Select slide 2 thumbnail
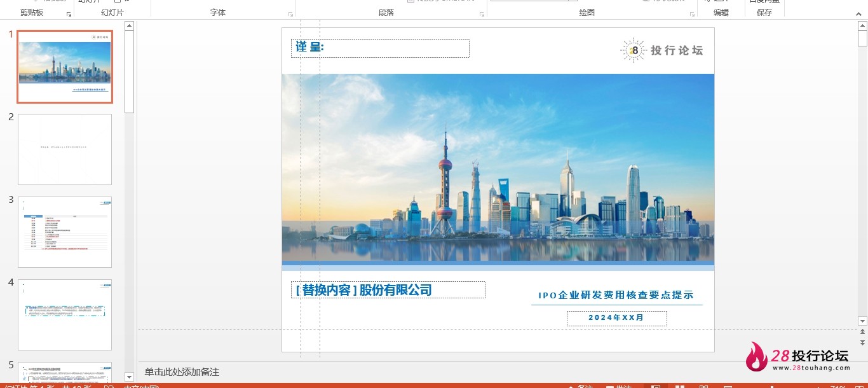Viewport: 868px width, 388px height. 65,149
